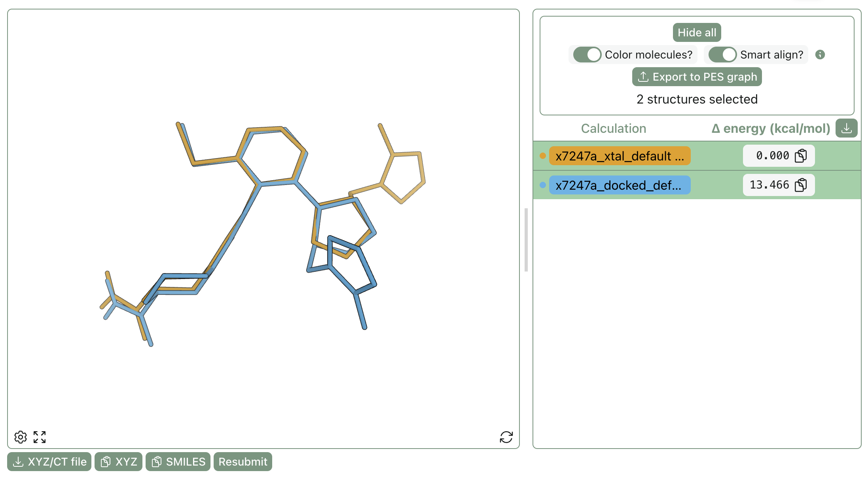The height and width of the screenshot is (479, 868).
Task: Copy XYZ coordinates
Action: click(118, 462)
